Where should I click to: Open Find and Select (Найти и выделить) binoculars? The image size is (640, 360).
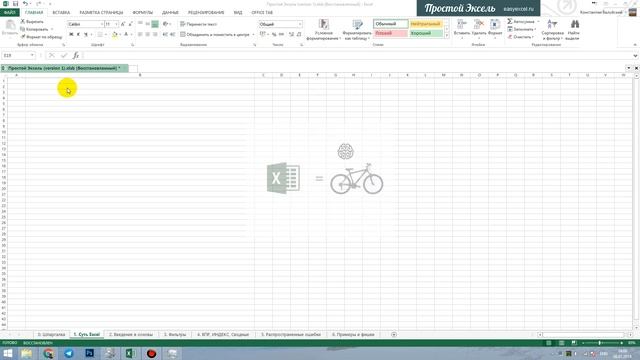coord(573,29)
